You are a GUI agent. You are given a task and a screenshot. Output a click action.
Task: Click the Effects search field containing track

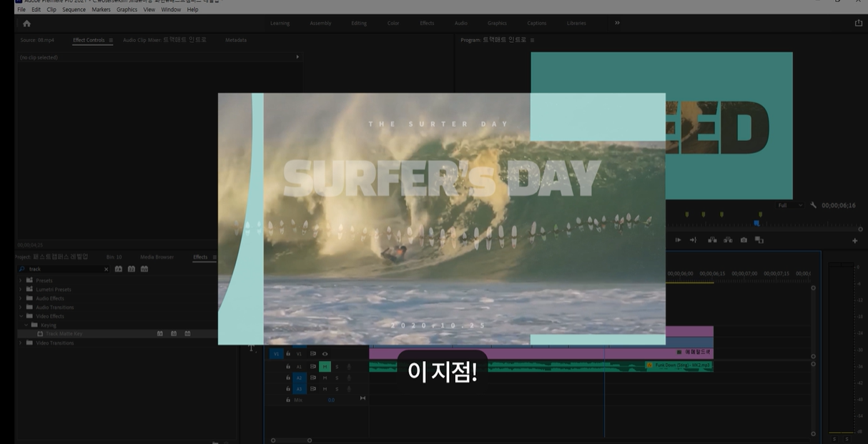[x=64, y=269]
